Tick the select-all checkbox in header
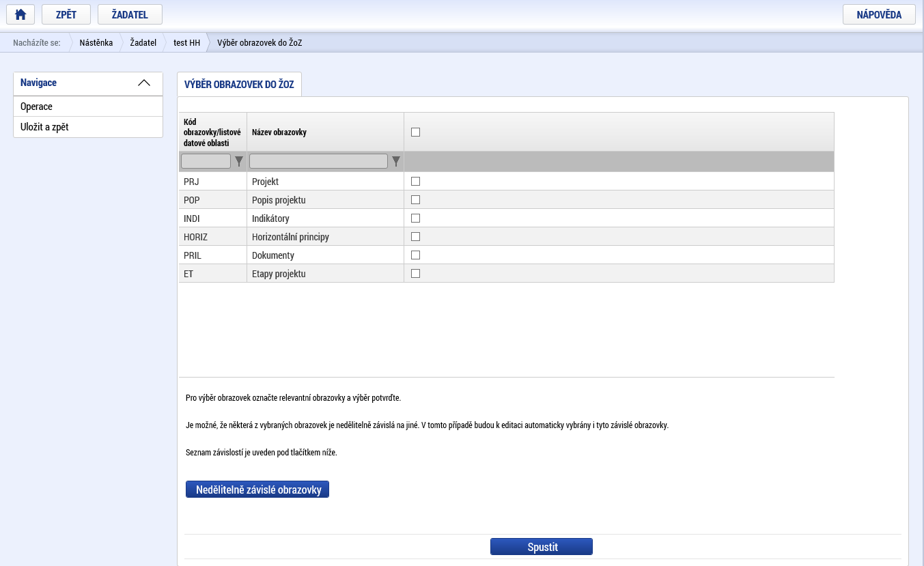This screenshot has width=924, height=566. 415,132
